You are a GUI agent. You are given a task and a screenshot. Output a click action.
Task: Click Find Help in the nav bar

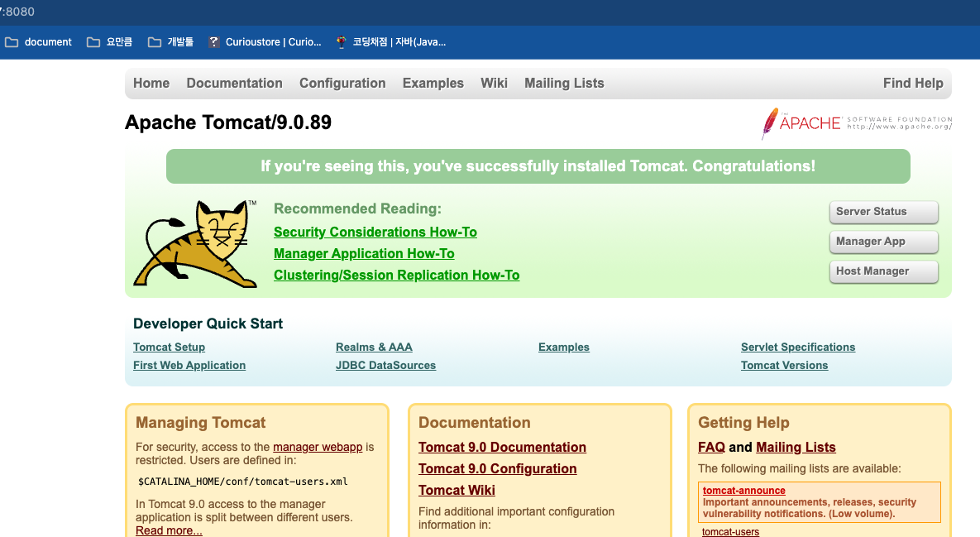point(913,83)
